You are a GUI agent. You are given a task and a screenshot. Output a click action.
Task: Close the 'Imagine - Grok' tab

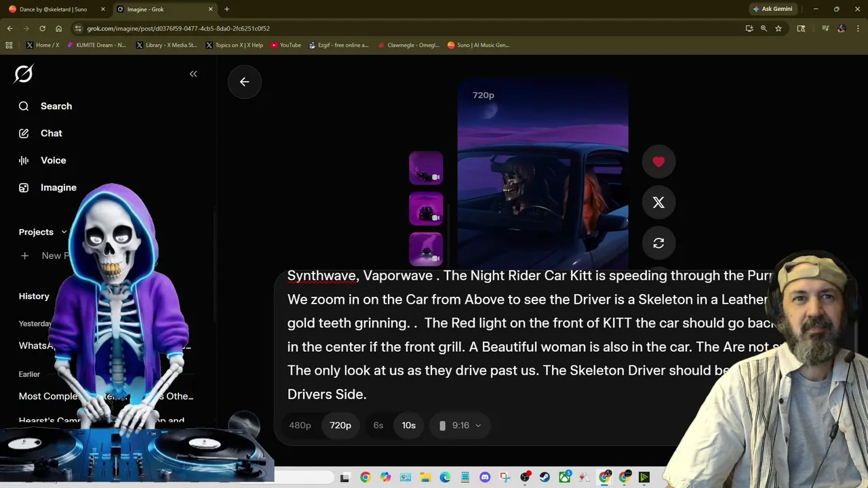pos(210,9)
